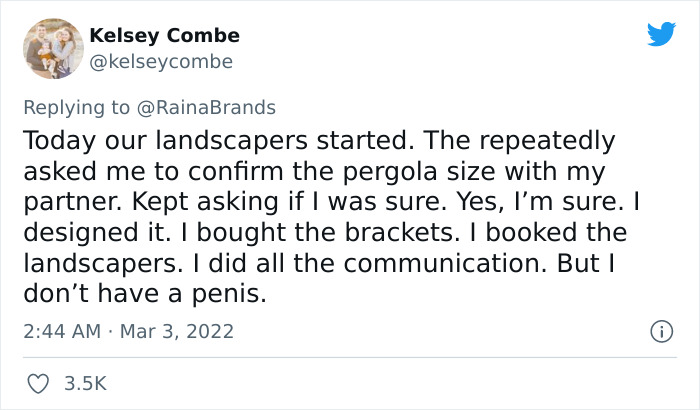Image resolution: width=700 pixels, height=410 pixels.
Task: Click the 3.5K like count
Action: (83, 383)
